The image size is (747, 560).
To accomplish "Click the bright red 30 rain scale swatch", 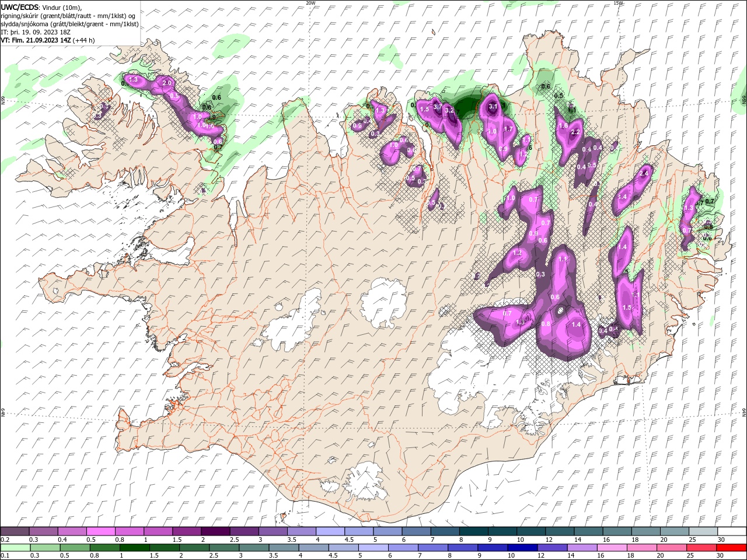I will 731,548.
